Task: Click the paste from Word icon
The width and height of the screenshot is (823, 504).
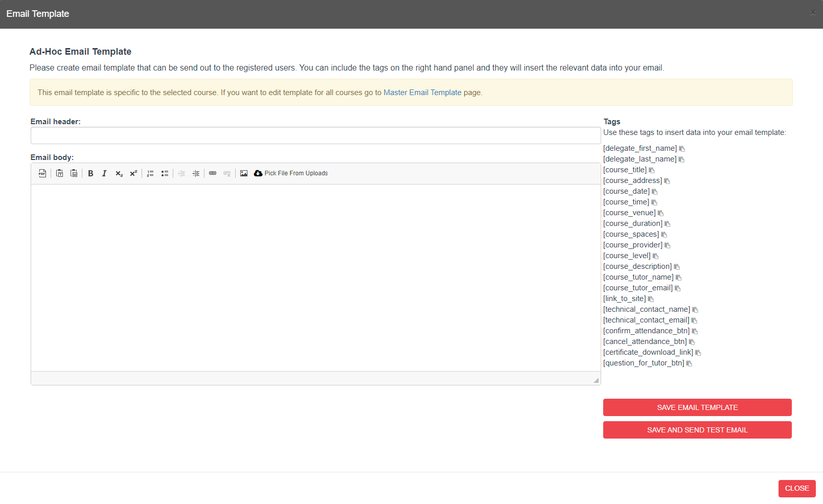Action: (74, 173)
